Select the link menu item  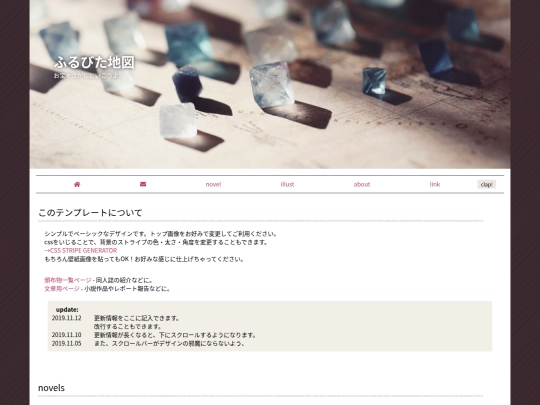click(435, 185)
